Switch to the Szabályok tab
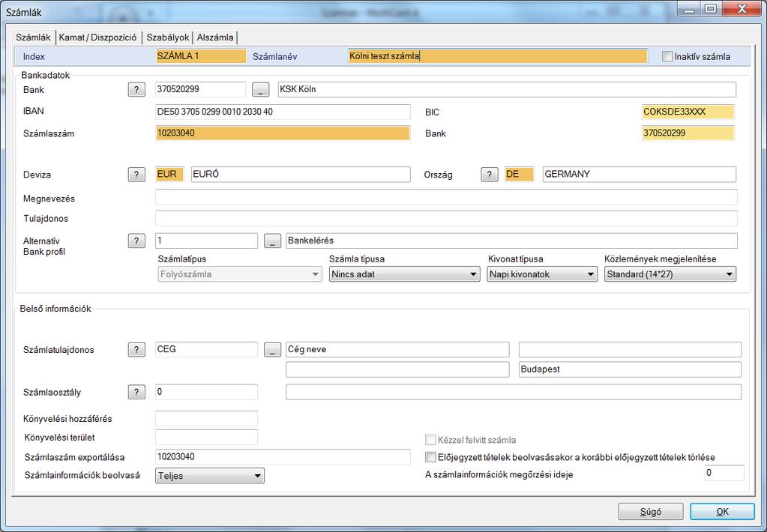 point(168,37)
